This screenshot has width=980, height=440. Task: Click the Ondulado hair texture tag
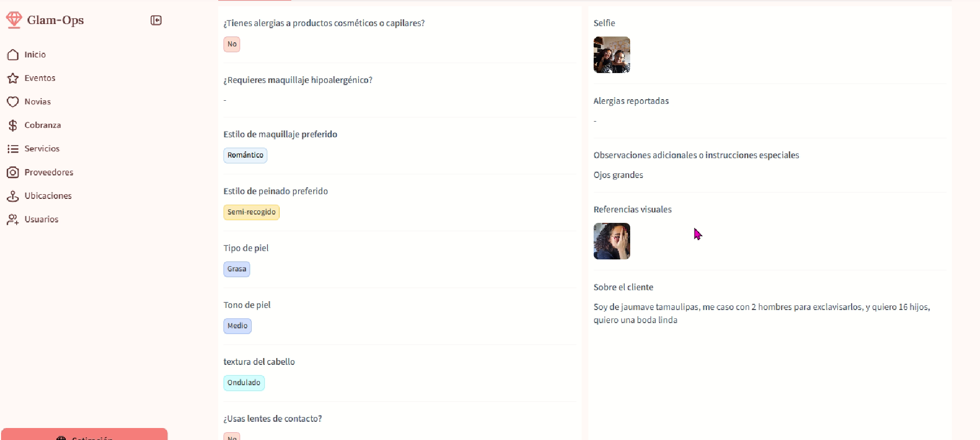244,383
